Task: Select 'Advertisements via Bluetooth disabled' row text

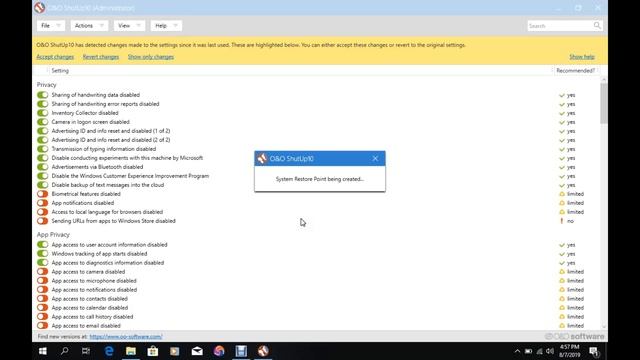Action: point(97,167)
